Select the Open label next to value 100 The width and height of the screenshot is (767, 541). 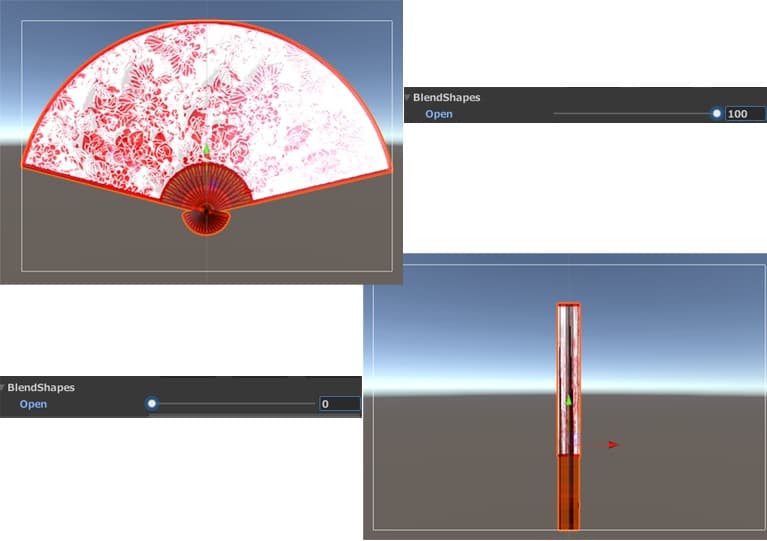click(x=439, y=114)
